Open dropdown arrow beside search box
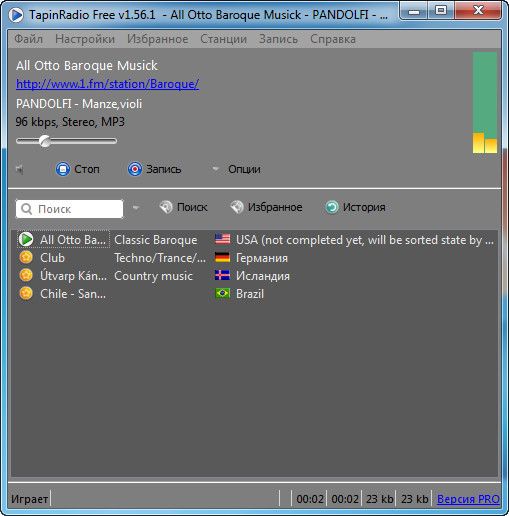 135,208
